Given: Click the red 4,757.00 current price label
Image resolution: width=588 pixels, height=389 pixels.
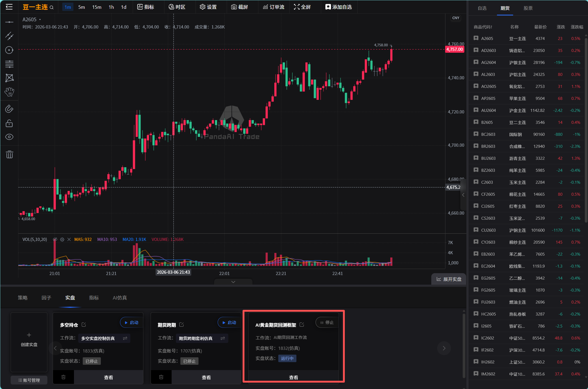Looking at the screenshot, I should pos(455,49).
